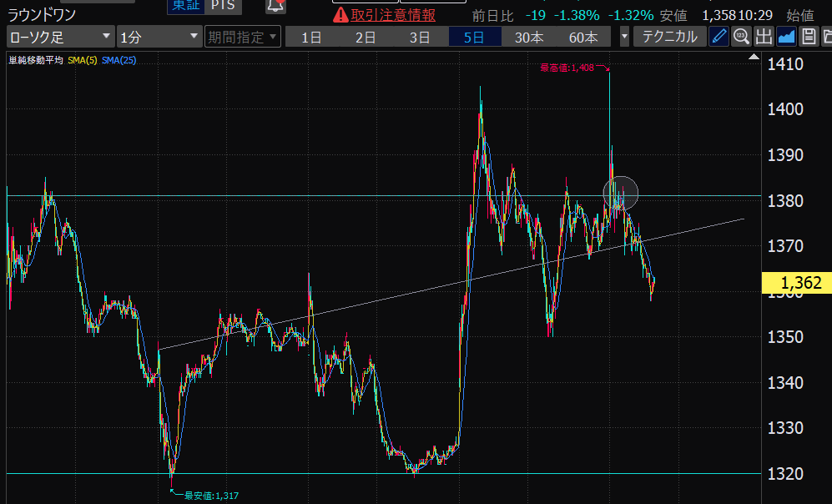Screen dimensions: 832x504
Task: Click the save chart floppy icon
Action: (808, 37)
